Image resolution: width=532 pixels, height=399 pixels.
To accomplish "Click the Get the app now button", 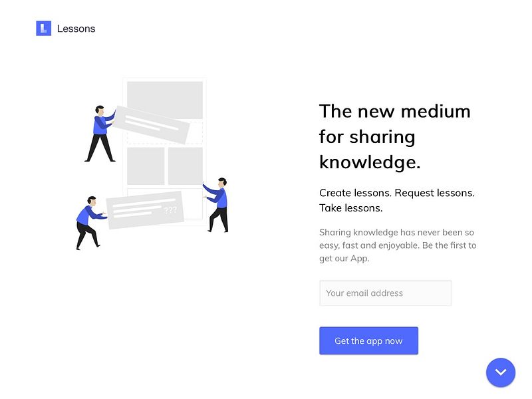I will (368, 340).
